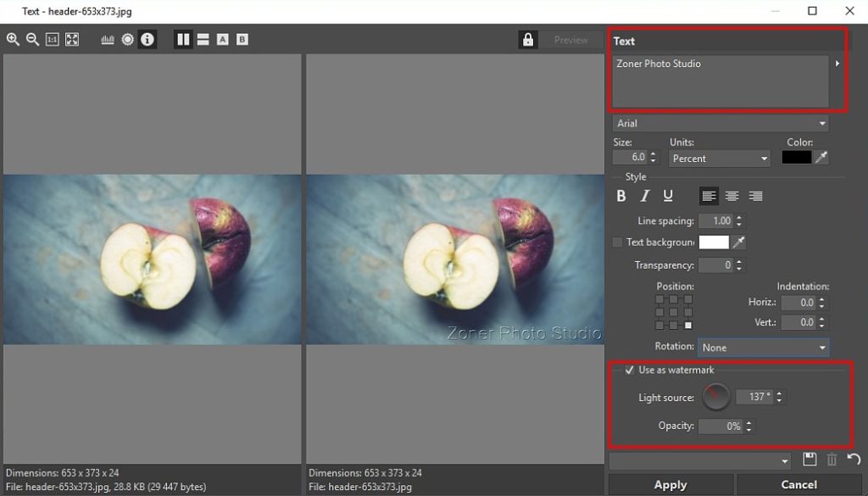The height and width of the screenshot is (496, 868).
Task: Pick text color with the eyedropper
Action: [821, 158]
